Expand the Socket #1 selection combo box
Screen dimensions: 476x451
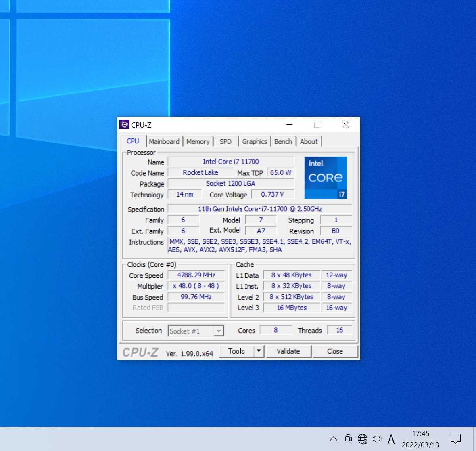[x=196, y=331]
